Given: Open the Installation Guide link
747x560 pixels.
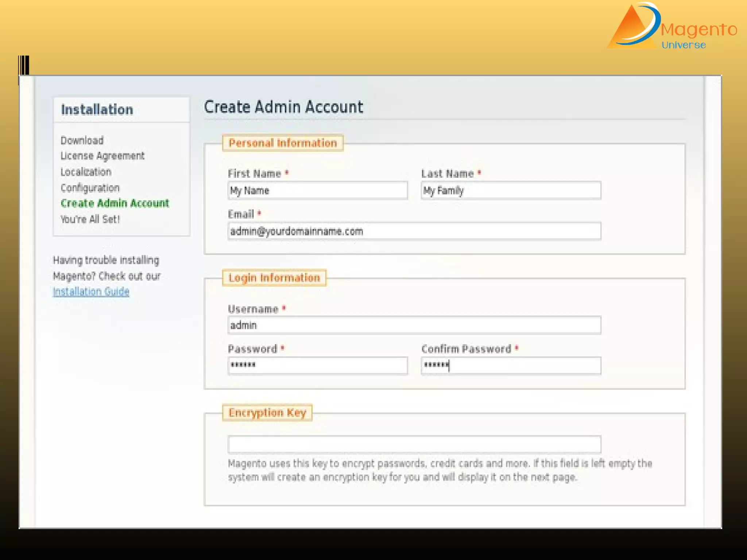Looking at the screenshot, I should pyautogui.click(x=91, y=292).
